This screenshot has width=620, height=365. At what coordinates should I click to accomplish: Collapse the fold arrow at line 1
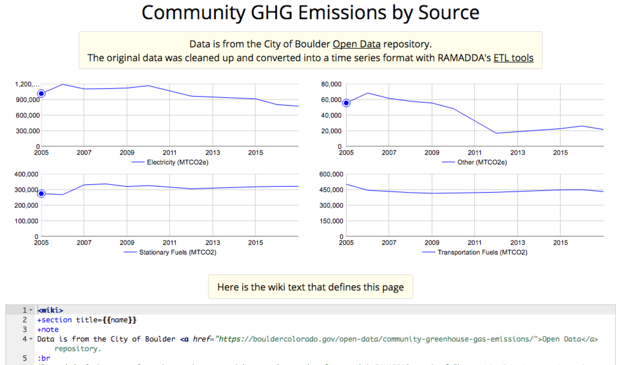tap(31, 310)
